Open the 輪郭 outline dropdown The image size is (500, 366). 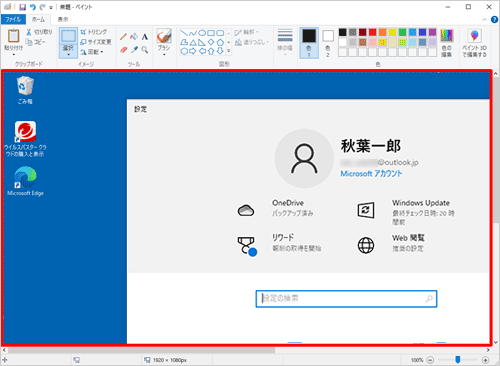pos(247,32)
